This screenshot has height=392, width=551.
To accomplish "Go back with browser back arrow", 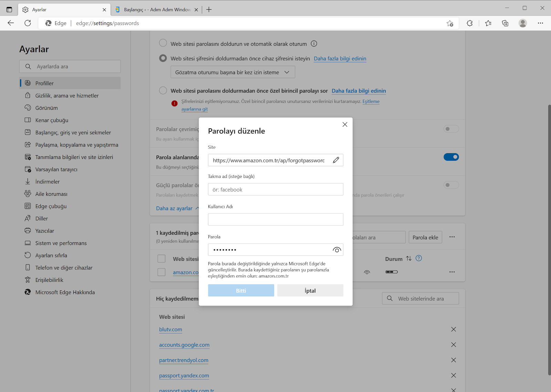I will (11, 23).
